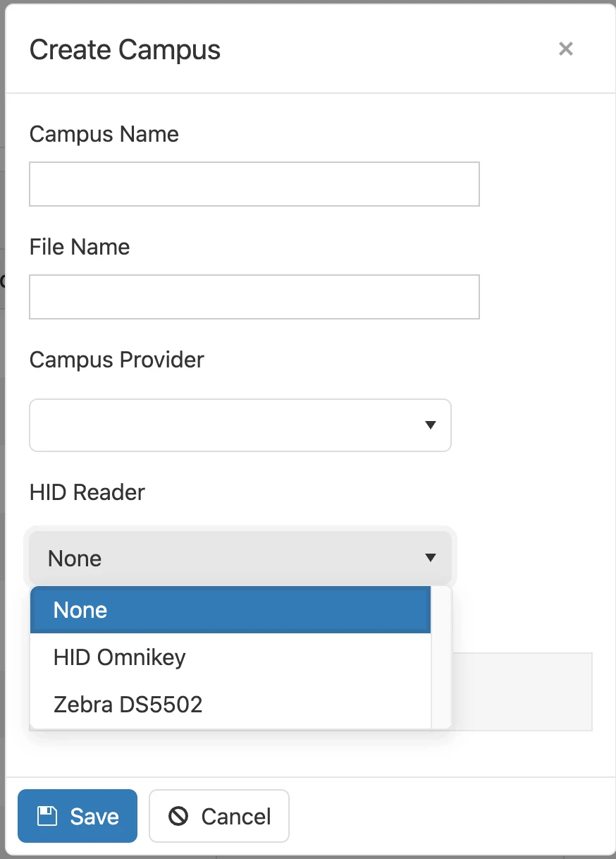Click the Campus Name label
This screenshot has width=616, height=859.
(x=104, y=134)
